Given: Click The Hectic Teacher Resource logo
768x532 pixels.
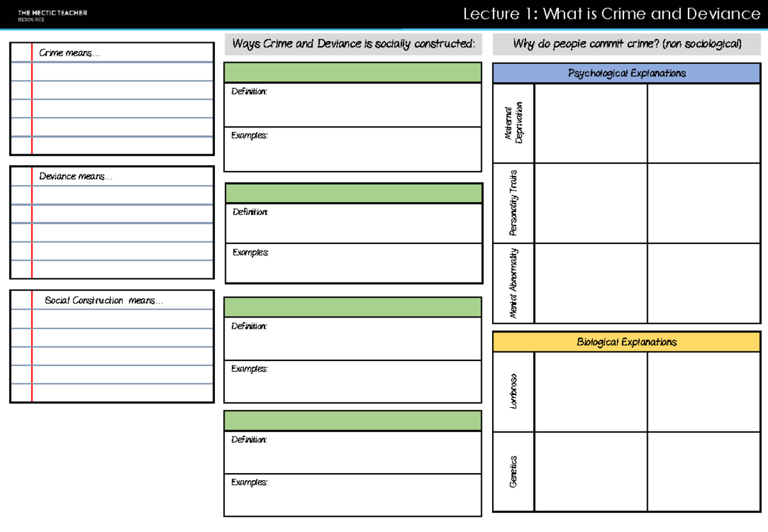Looking at the screenshot, I should point(52,15).
